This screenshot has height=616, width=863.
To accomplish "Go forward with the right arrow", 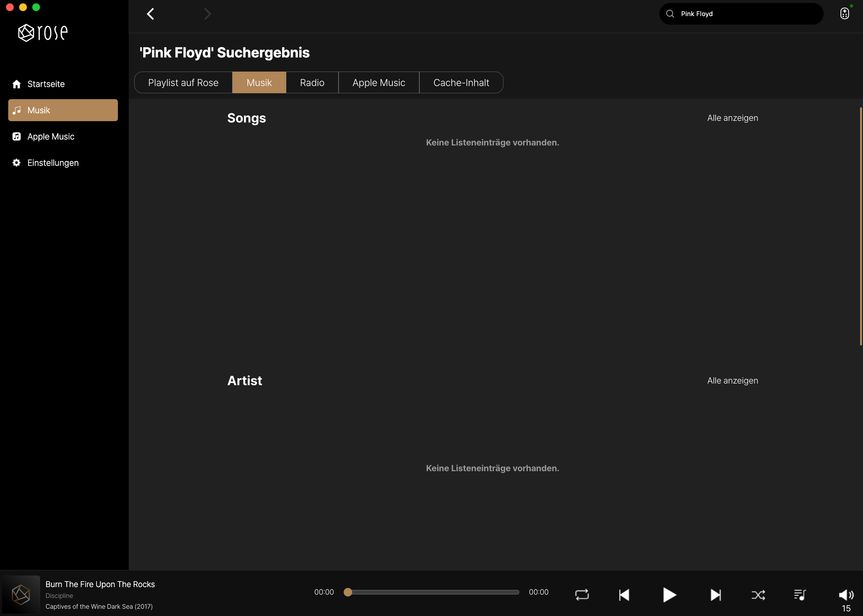I will (x=208, y=14).
